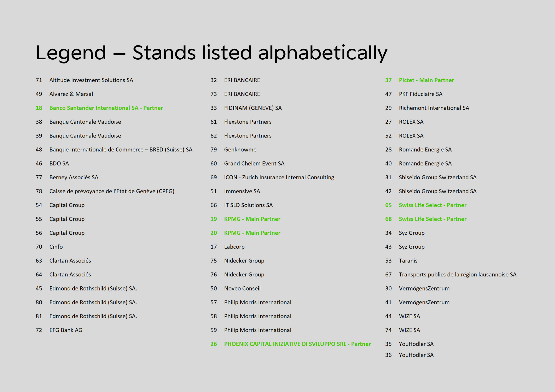Click Transports publics de la région lausannoise SA
The height and width of the screenshot is (392, 555).
pyautogui.click(x=457, y=274)
